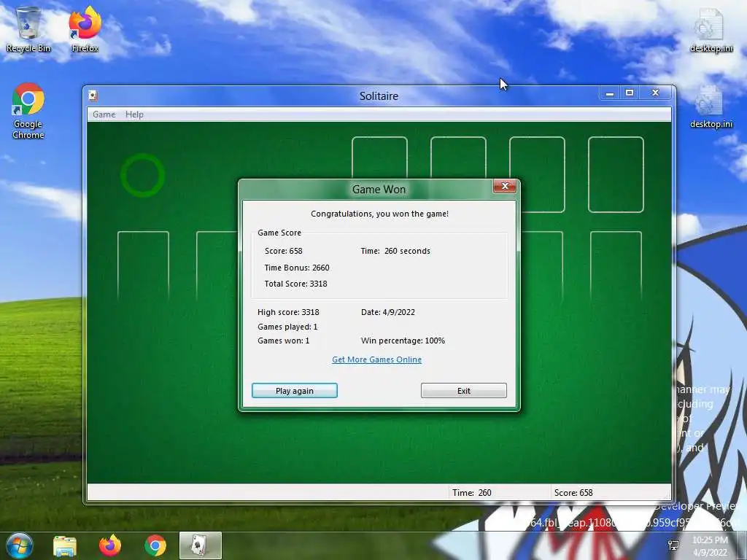Open the Recycle Bin desktop icon

(x=28, y=29)
